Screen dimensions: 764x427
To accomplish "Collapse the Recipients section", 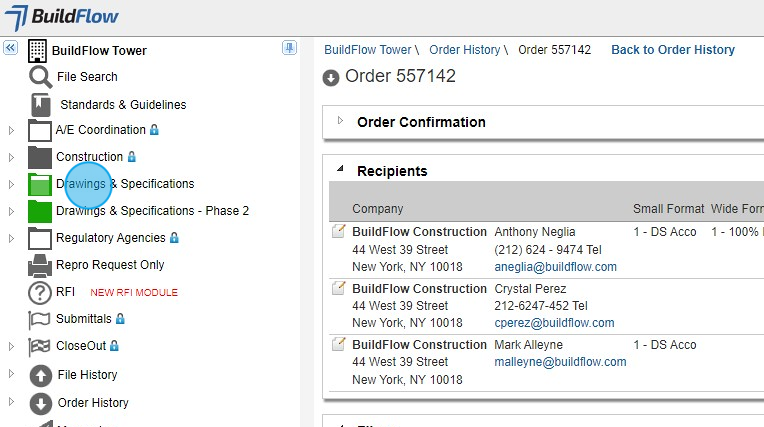I will click(x=340, y=170).
